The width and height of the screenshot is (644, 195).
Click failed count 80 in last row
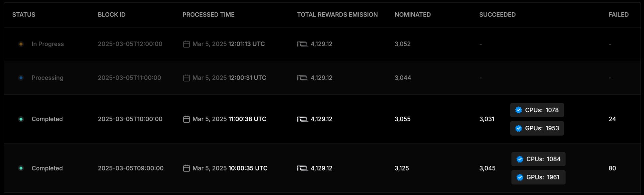612,168
